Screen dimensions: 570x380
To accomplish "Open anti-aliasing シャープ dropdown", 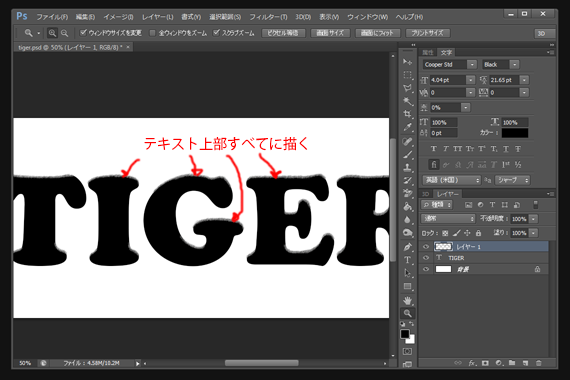I will (x=513, y=180).
